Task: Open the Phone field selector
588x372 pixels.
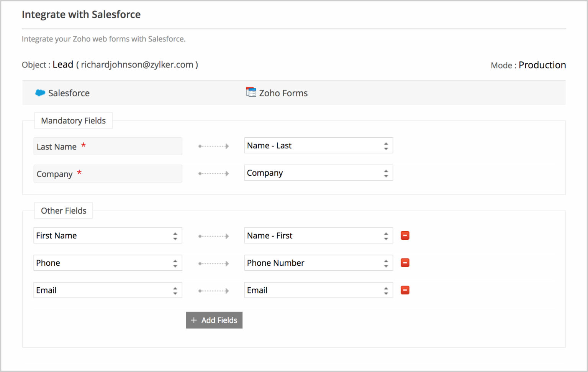Action: (108, 263)
